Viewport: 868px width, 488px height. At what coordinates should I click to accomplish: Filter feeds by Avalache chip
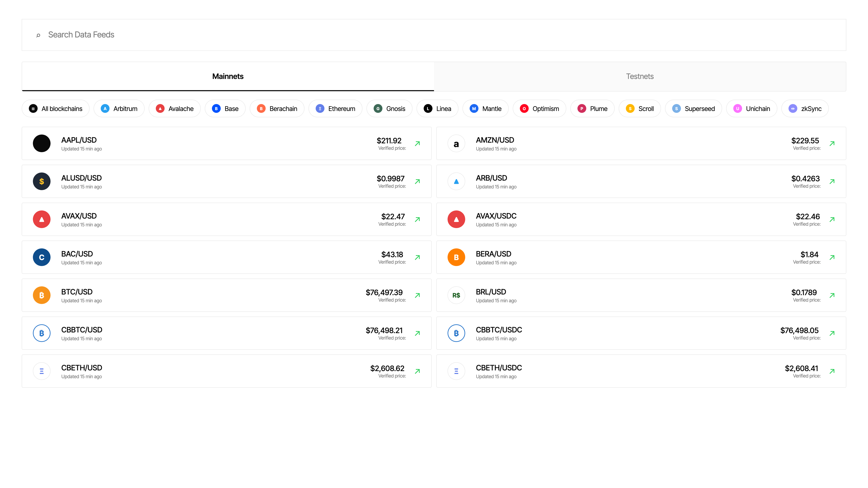[x=175, y=108]
